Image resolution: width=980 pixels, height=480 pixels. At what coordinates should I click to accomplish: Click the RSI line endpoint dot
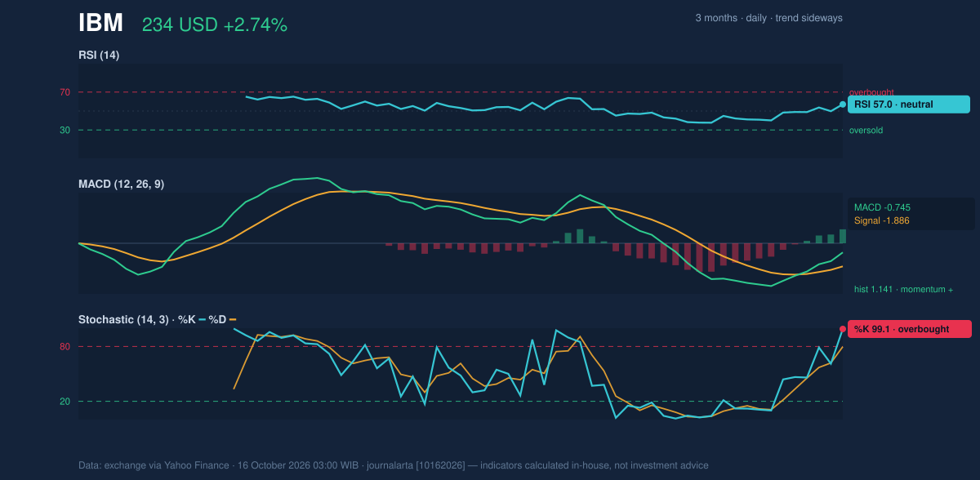pos(843,104)
